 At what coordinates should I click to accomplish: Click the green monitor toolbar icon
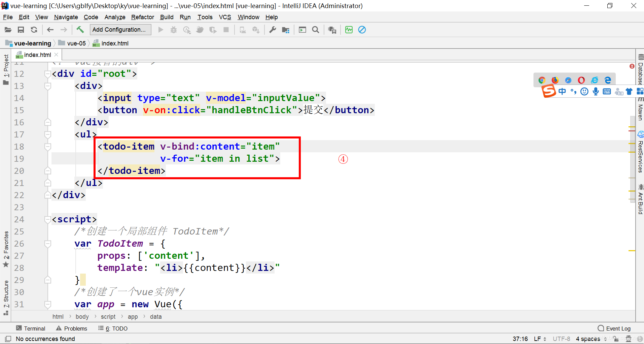[x=349, y=30]
